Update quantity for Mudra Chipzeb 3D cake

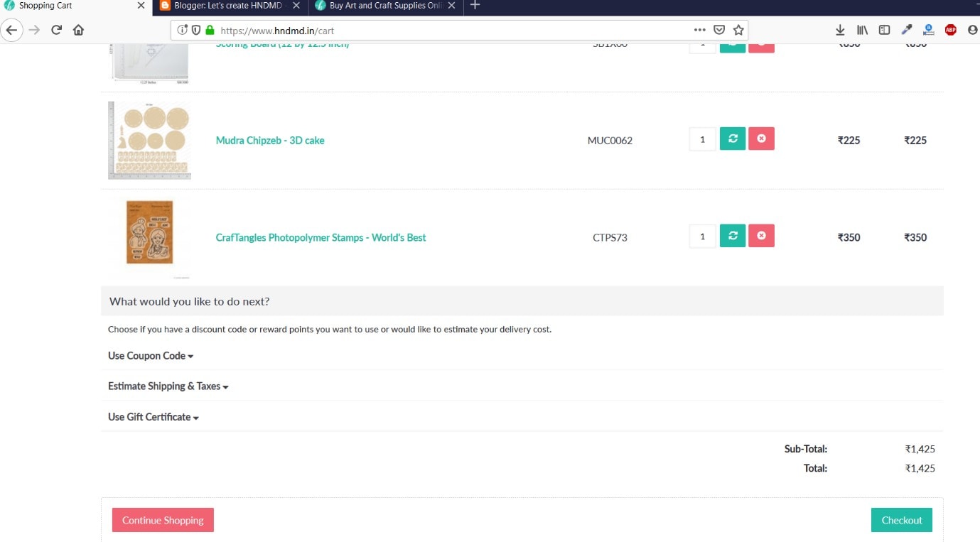(x=733, y=139)
